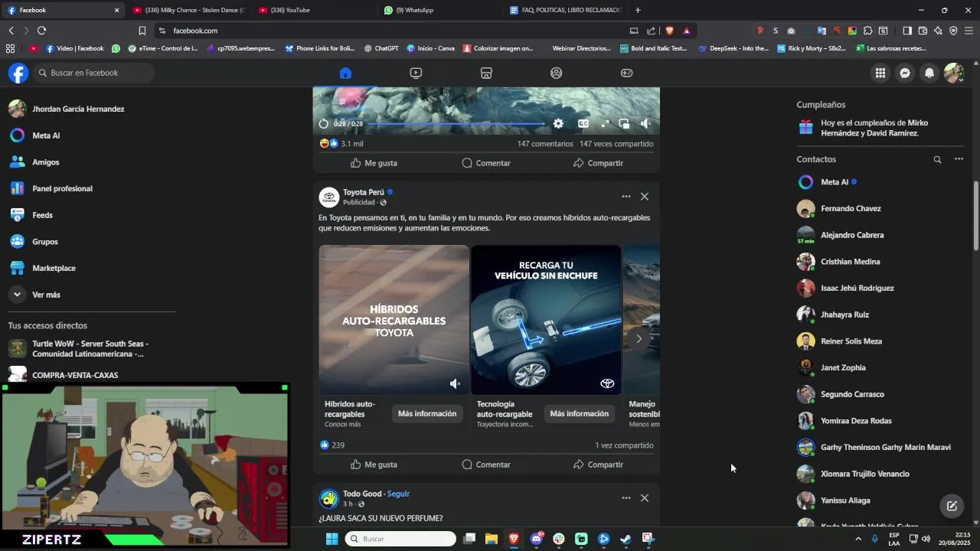Click the Facebook logo
This screenshot has width=980, height=551.
click(x=18, y=73)
